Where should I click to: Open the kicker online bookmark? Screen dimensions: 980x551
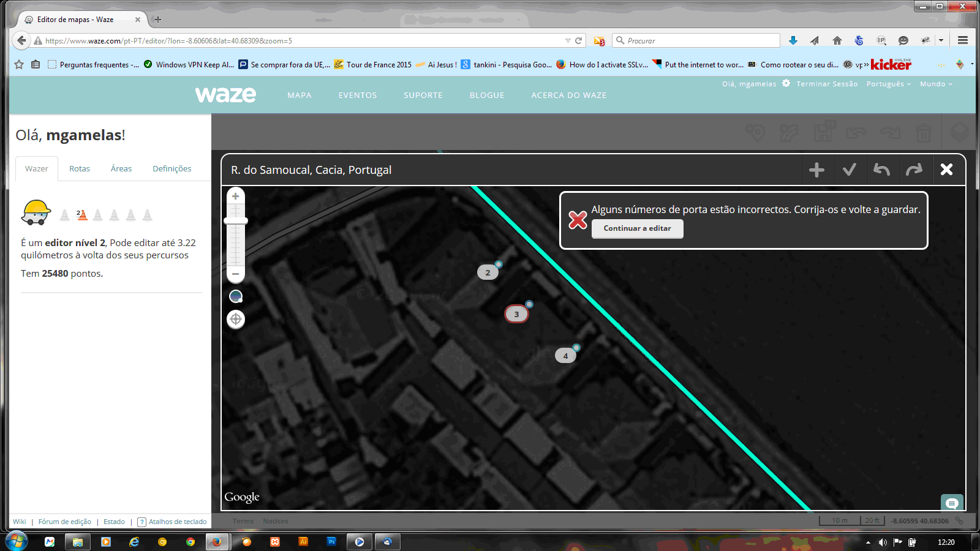891,64
